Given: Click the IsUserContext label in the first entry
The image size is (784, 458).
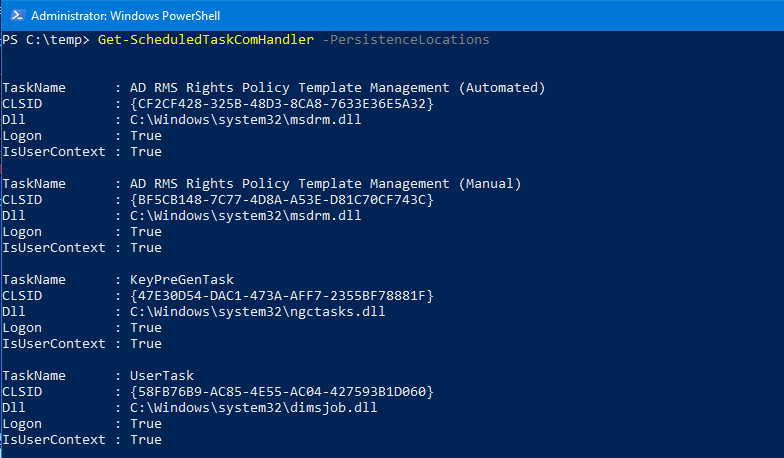Looking at the screenshot, I should pos(54,152).
